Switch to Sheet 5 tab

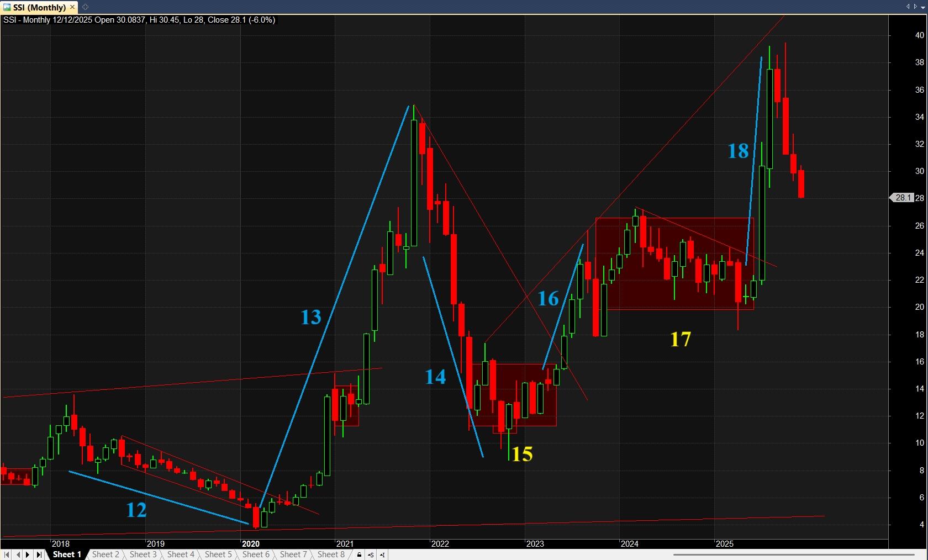coord(218,554)
